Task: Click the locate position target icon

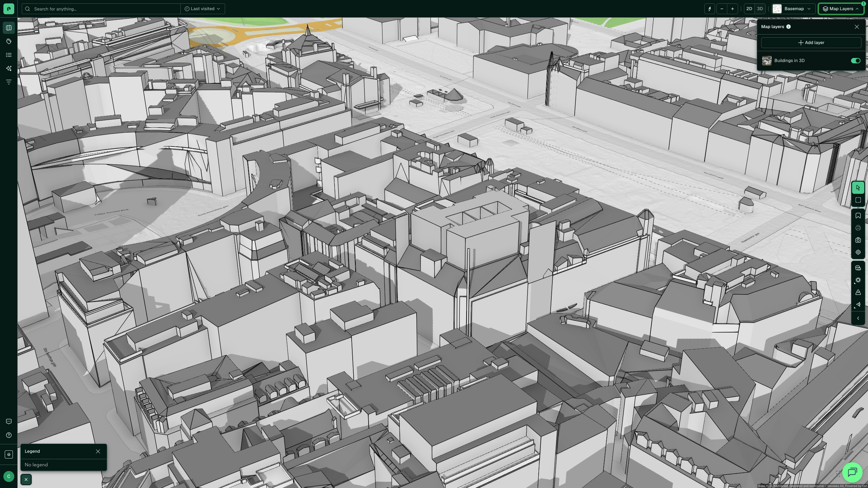Action: pos(858,252)
